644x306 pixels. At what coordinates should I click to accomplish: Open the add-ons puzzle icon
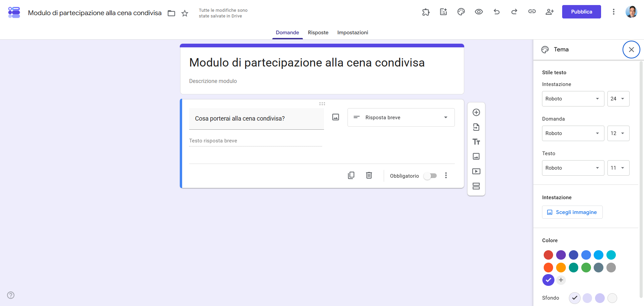[x=426, y=12]
